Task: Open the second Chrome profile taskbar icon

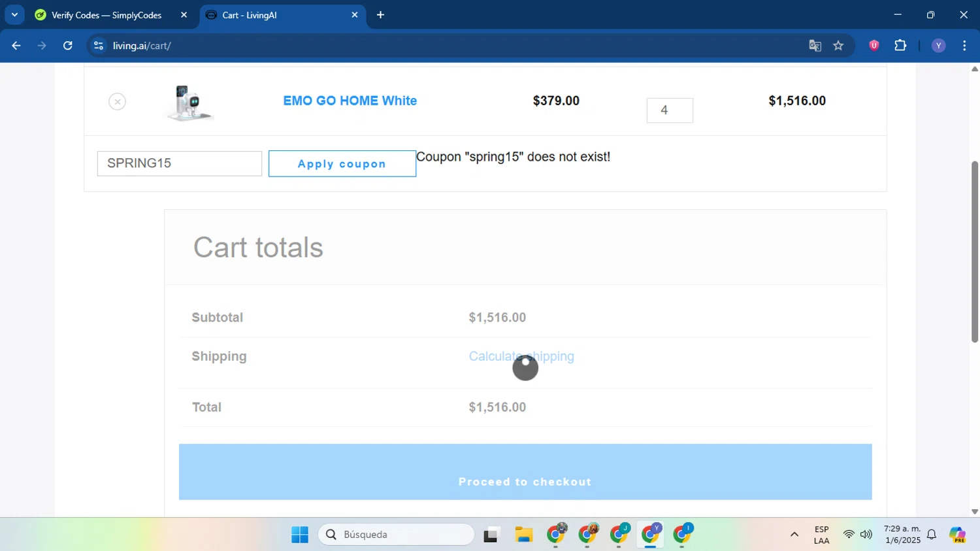Action: point(588,535)
